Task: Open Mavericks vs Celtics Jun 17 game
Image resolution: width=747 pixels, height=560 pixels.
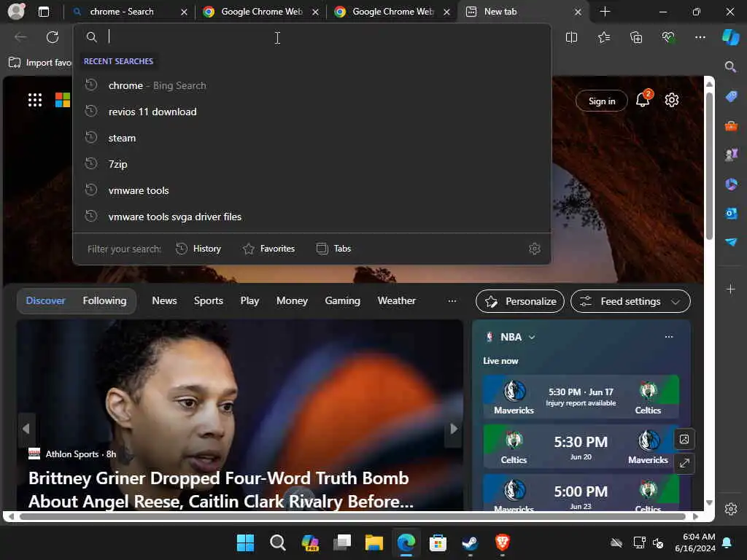Action: [581, 397]
